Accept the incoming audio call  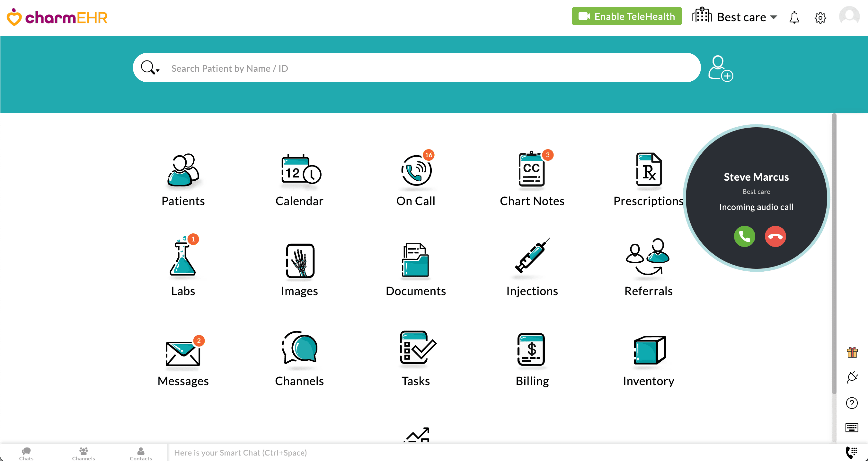(744, 236)
